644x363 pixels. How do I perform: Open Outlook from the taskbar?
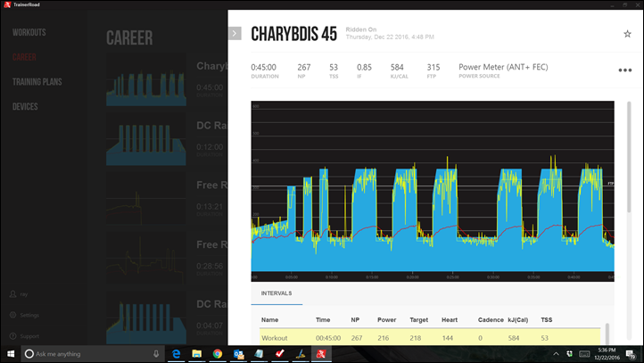point(238,354)
